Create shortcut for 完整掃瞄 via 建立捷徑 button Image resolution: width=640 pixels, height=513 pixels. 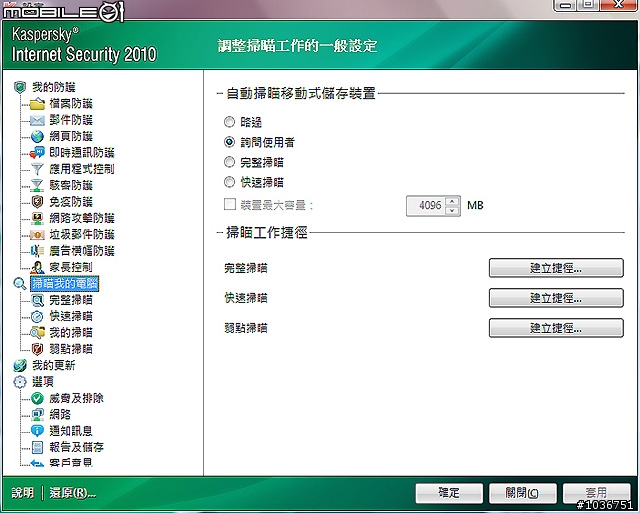[556, 268]
